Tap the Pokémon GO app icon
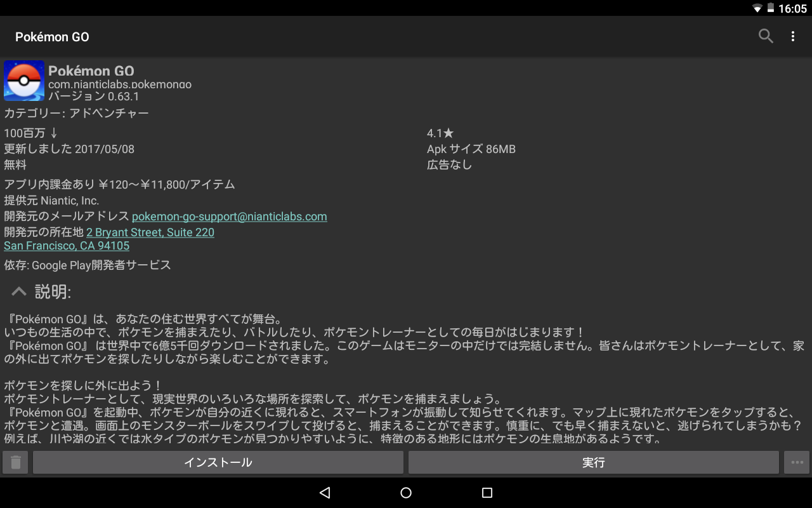812x508 pixels. [24, 81]
